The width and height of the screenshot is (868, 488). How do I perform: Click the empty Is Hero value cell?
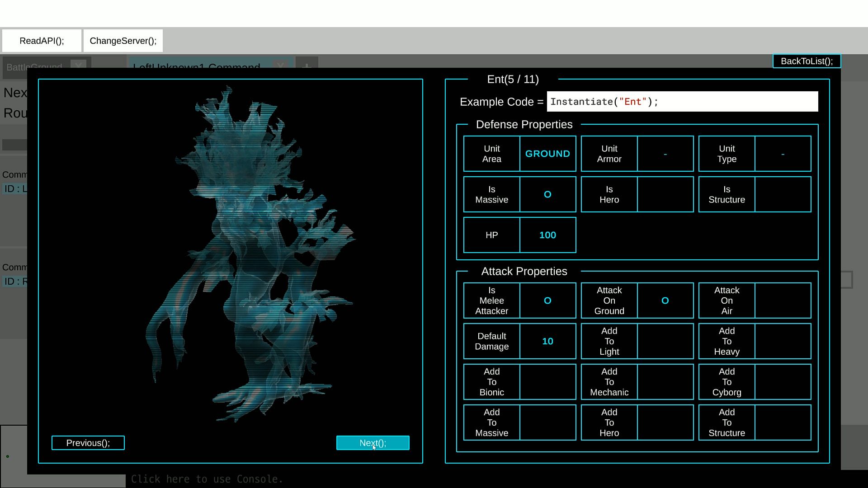pos(665,194)
